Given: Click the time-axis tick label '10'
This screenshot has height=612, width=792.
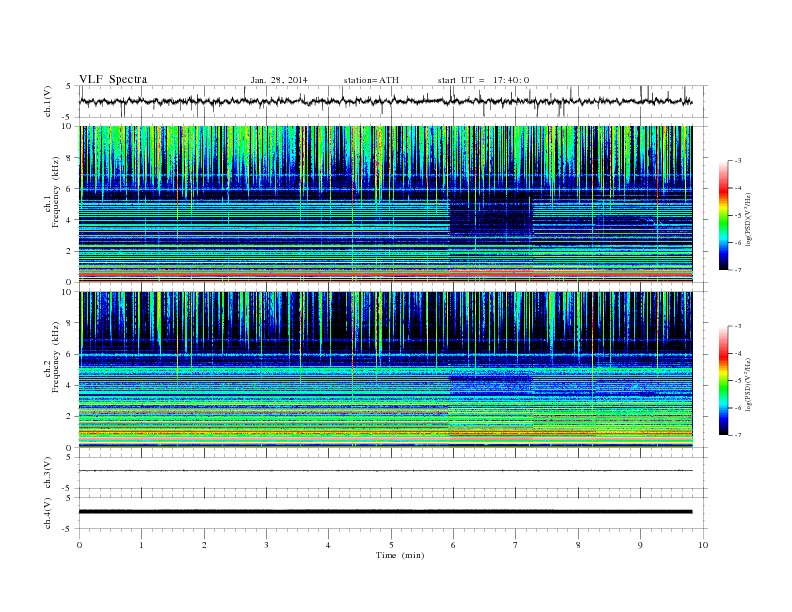Looking at the screenshot, I should 703,545.
